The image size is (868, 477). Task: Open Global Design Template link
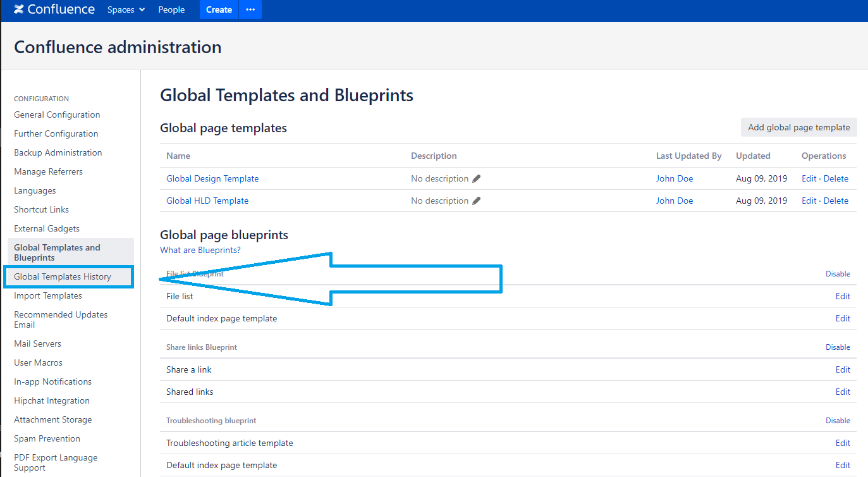pyautogui.click(x=212, y=178)
